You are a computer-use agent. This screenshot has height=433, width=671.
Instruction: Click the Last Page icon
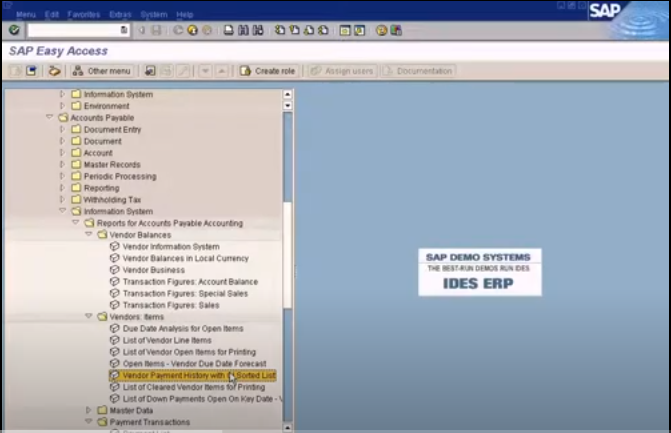324,30
